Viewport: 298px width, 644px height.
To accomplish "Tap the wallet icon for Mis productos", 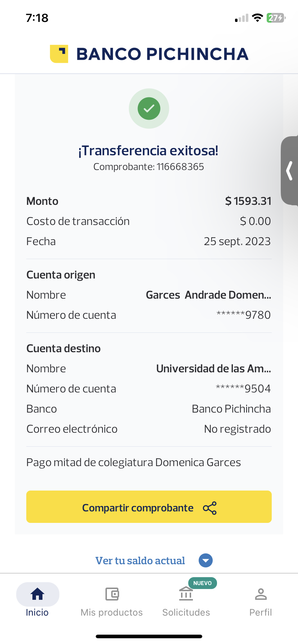I will (112, 594).
